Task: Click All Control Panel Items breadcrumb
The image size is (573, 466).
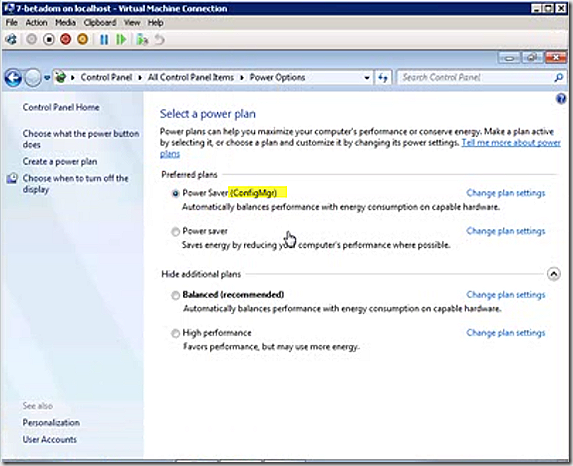Action: tap(191, 77)
